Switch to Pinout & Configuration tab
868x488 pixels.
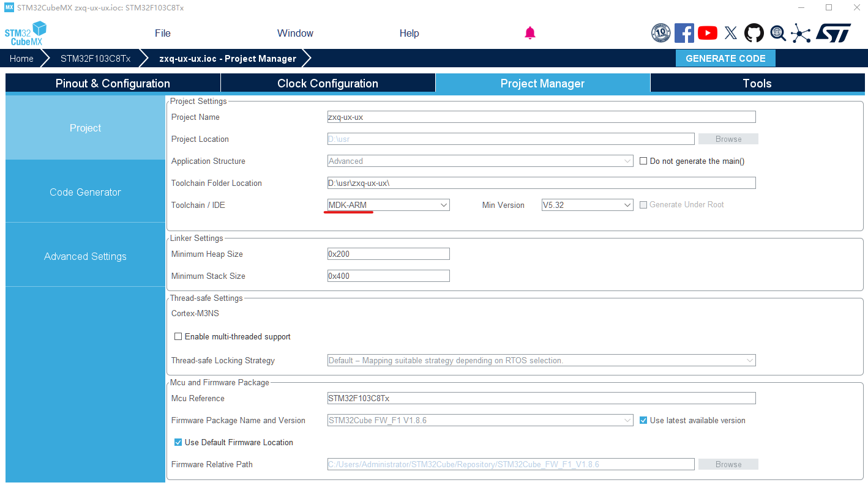tap(113, 83)
